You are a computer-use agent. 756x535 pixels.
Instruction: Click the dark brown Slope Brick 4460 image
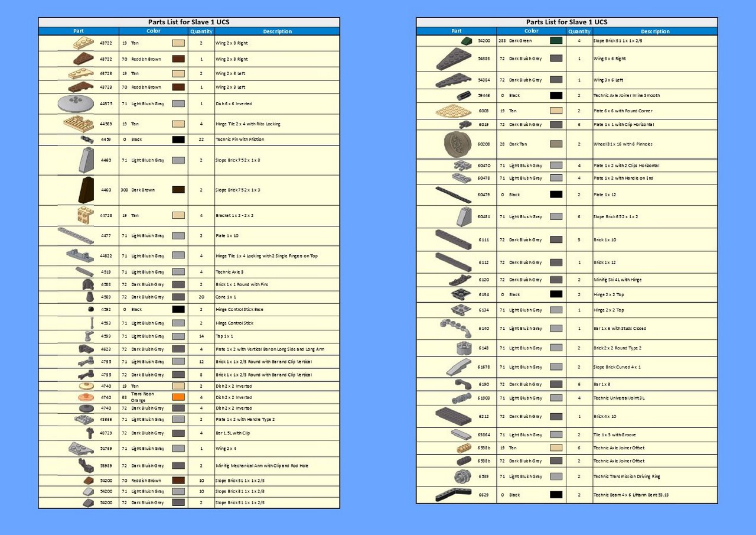tap(86, 190)
